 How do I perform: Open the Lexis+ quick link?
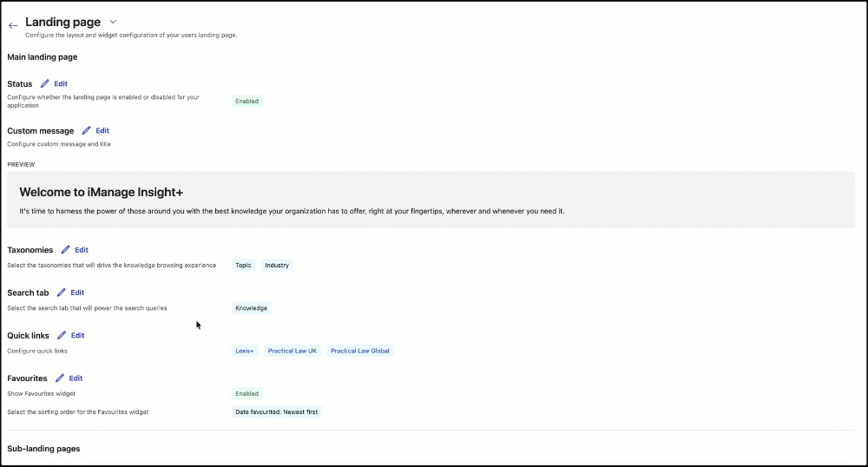point(245,351)
